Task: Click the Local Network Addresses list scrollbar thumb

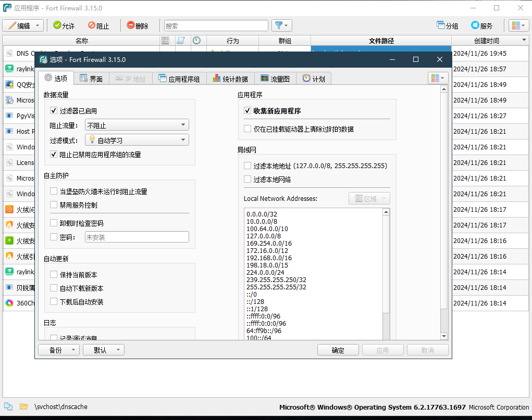Action: 386,264
